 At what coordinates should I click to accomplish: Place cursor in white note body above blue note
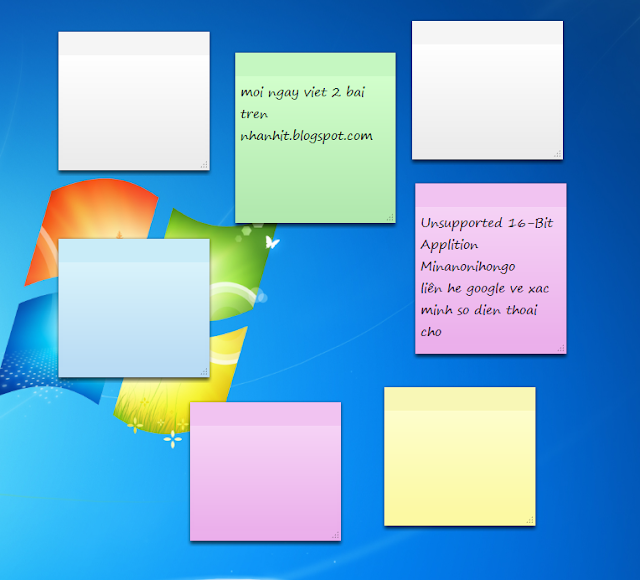coord(134,112)
